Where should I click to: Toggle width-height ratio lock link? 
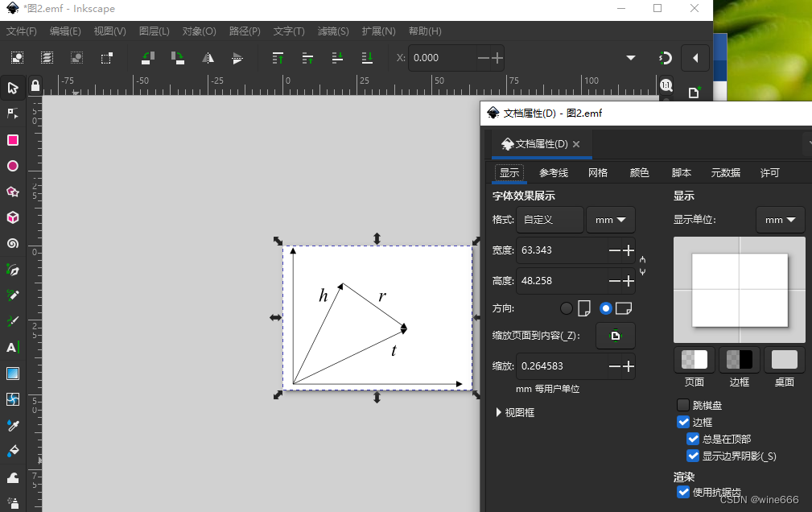643,266
